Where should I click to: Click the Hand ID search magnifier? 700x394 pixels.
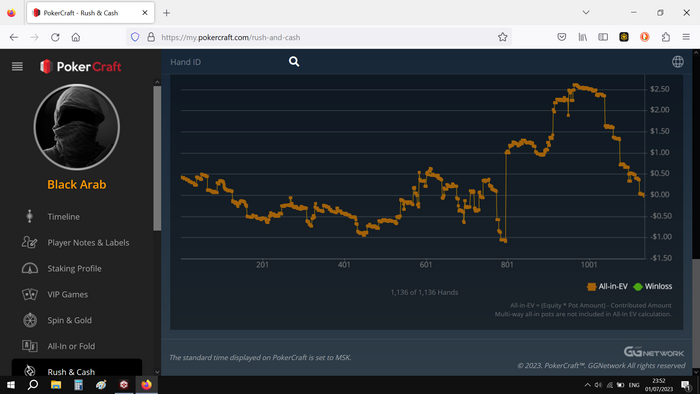[x=294, y=62]
